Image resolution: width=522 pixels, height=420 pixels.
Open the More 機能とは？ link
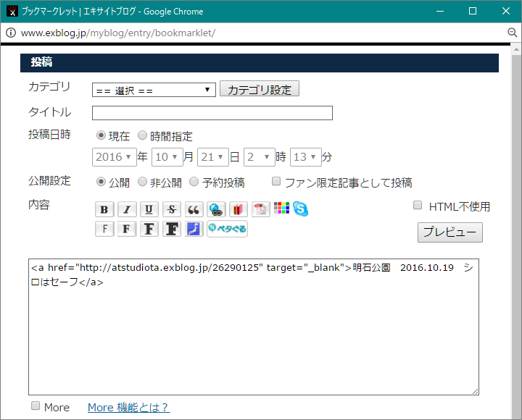[128, 407]
